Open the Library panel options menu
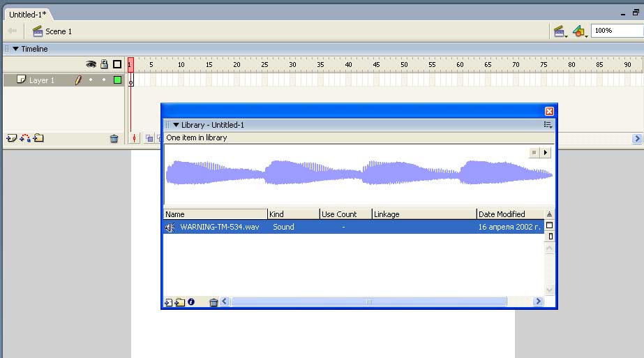The image size is (644, 358). (548, 124)
